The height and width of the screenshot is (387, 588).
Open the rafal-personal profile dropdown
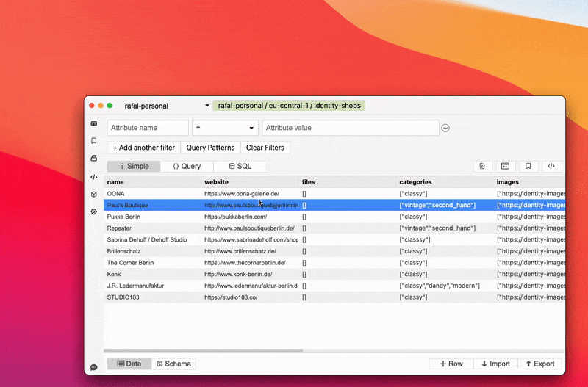(x=167, y=106)
